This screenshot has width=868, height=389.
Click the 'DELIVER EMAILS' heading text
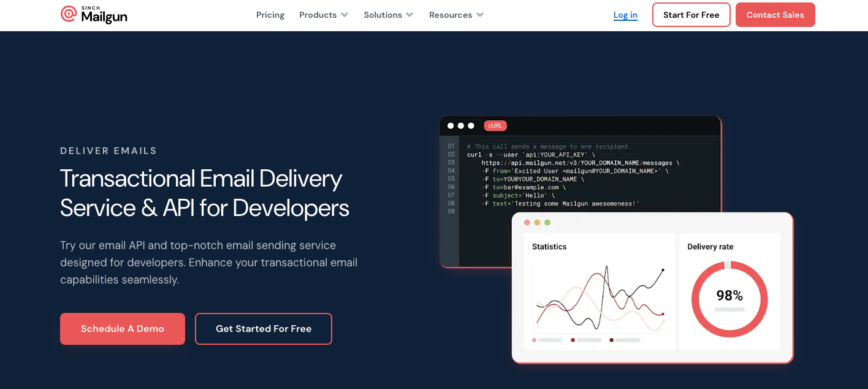[108, 151]
